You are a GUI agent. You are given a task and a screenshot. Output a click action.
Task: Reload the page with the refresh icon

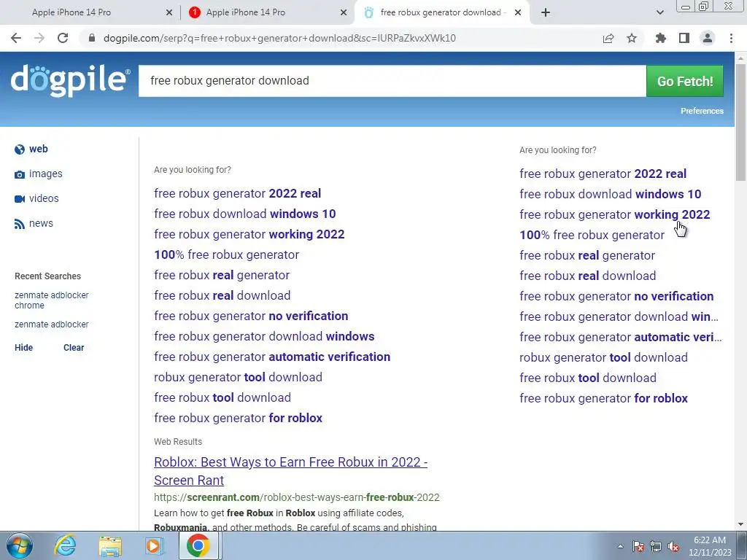coord(63,38)
